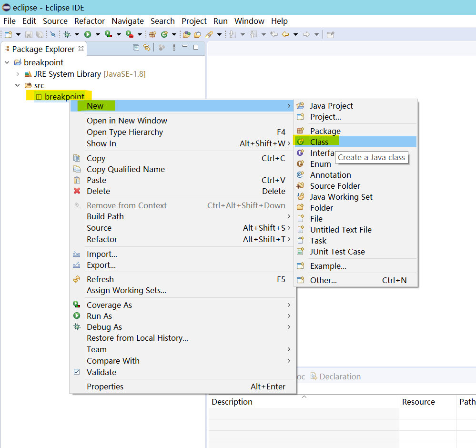Choose JUnit Test Case from New submenu
This screenshot has height=448, width=476.
tap(355, 252)
